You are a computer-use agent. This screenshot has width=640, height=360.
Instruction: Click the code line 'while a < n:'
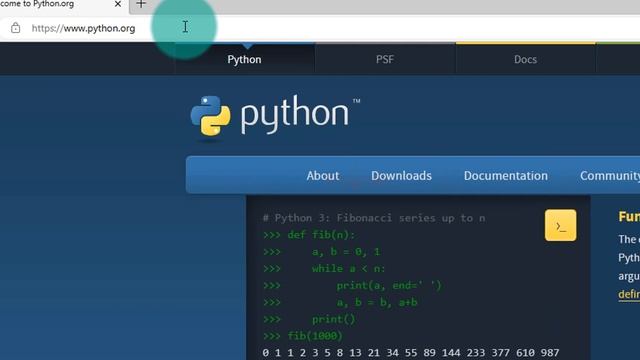click(x=349, y=269)
